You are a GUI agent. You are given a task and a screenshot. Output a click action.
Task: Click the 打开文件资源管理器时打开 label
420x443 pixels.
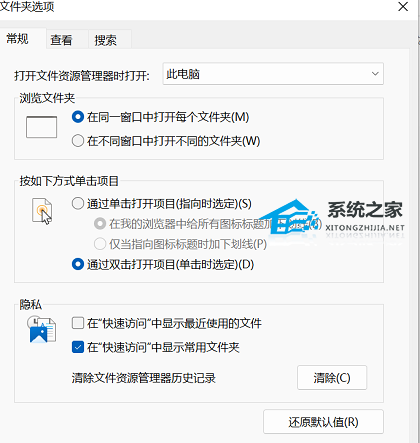point(82,76)
